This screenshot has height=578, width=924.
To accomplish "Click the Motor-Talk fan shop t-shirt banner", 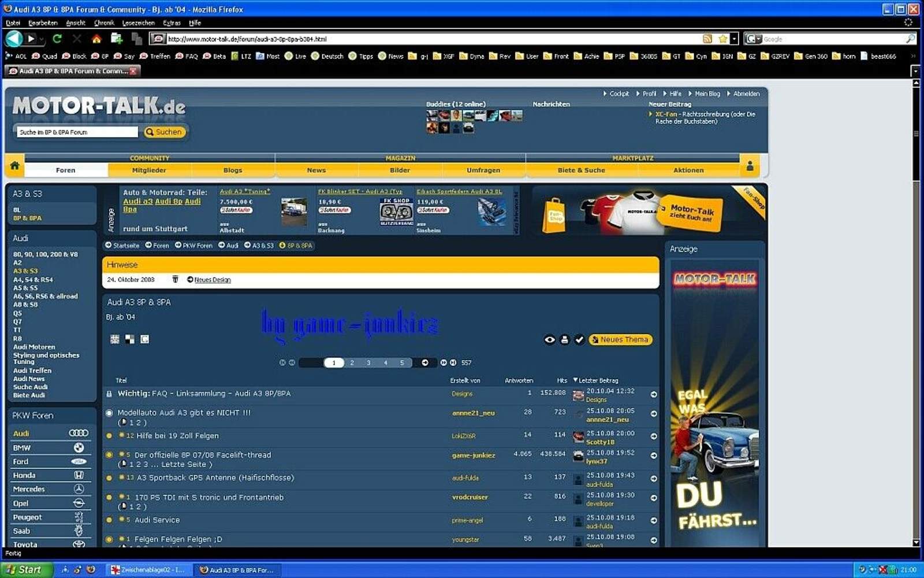I will pos(649,209).
